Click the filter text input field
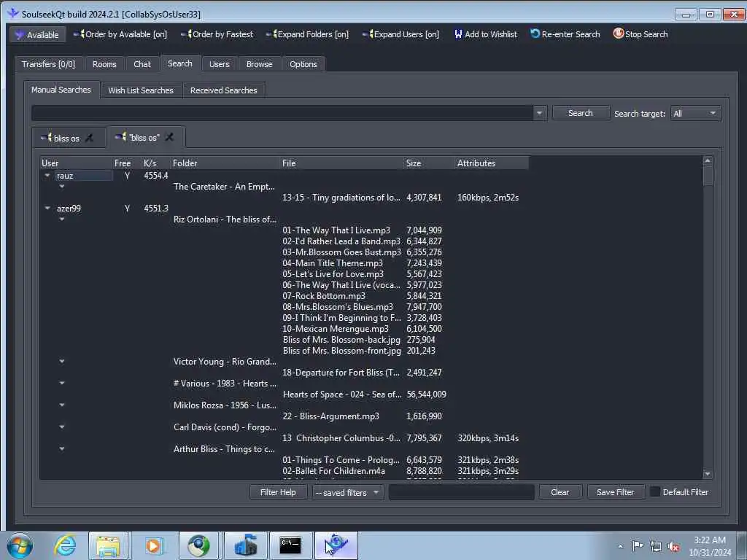747x560 pixels. click(x=462, y=492)
